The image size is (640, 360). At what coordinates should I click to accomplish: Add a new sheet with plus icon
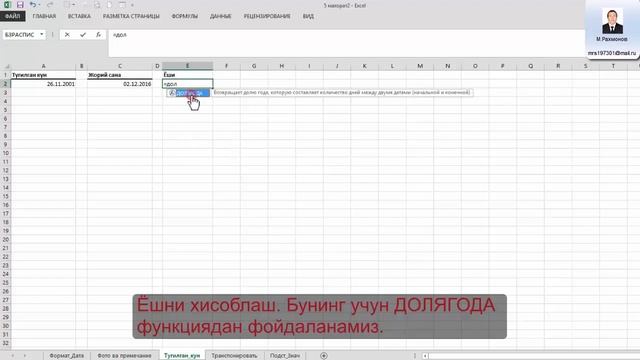pyautogui.click(x=324, y=356)
